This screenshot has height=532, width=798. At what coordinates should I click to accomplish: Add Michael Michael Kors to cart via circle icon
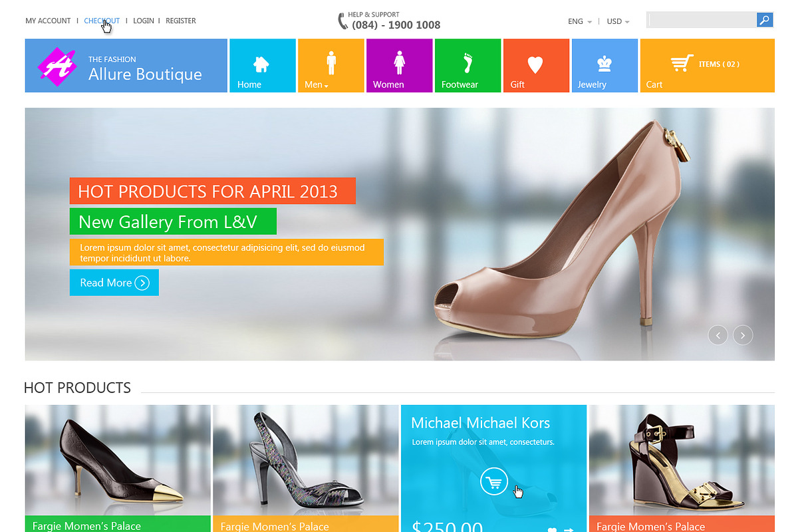point(493,482)
